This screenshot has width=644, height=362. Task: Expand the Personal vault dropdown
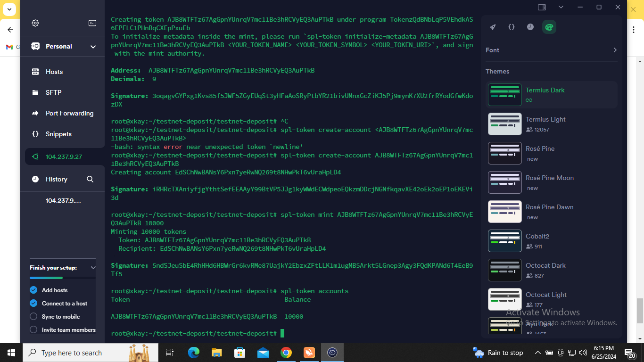93,47
